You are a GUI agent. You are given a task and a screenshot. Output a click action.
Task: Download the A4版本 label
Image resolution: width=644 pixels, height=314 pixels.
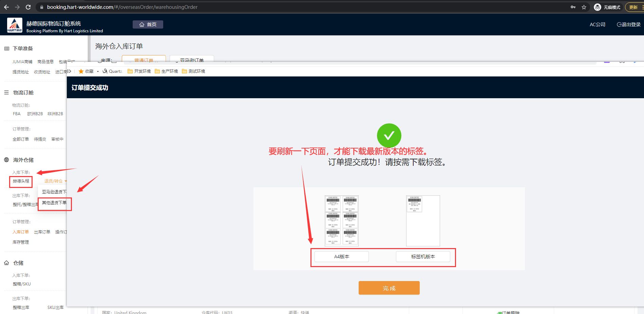pos(341,257)
